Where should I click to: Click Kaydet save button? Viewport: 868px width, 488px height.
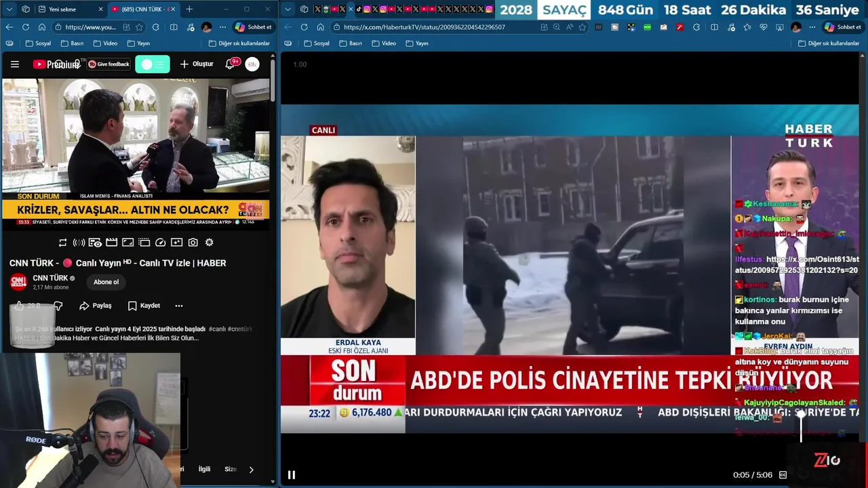click(x=144, y=306)
